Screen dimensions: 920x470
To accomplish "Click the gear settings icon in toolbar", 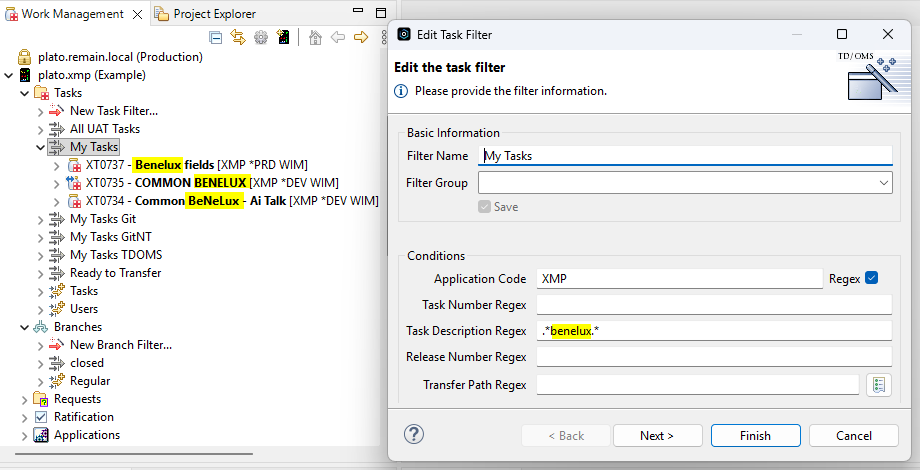I will pyautogui.click(x=261, y=37).
